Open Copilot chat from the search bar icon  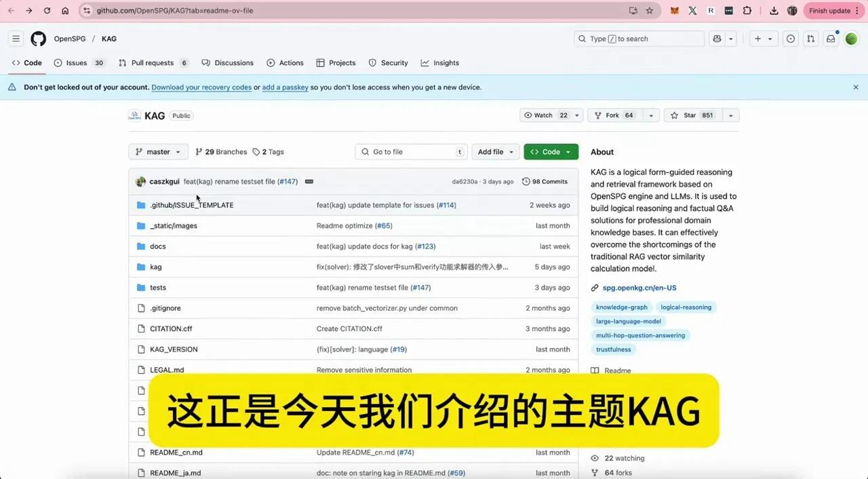click(717, 39)
